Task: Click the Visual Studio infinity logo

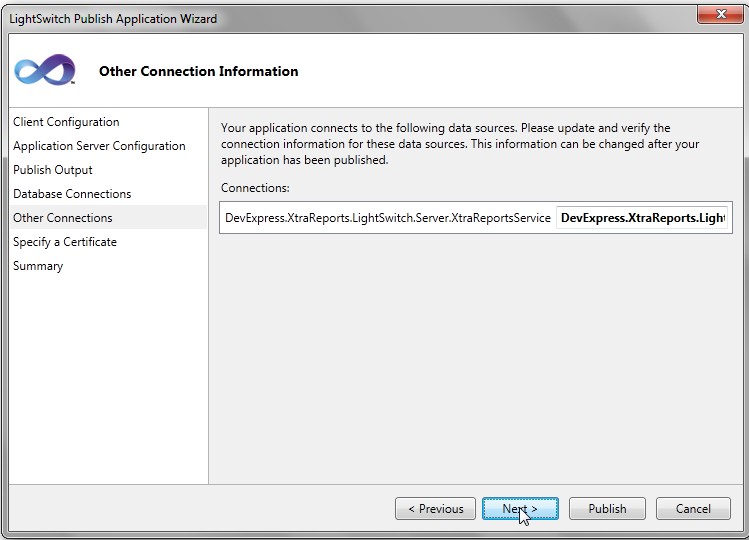Action: (45, 71)
